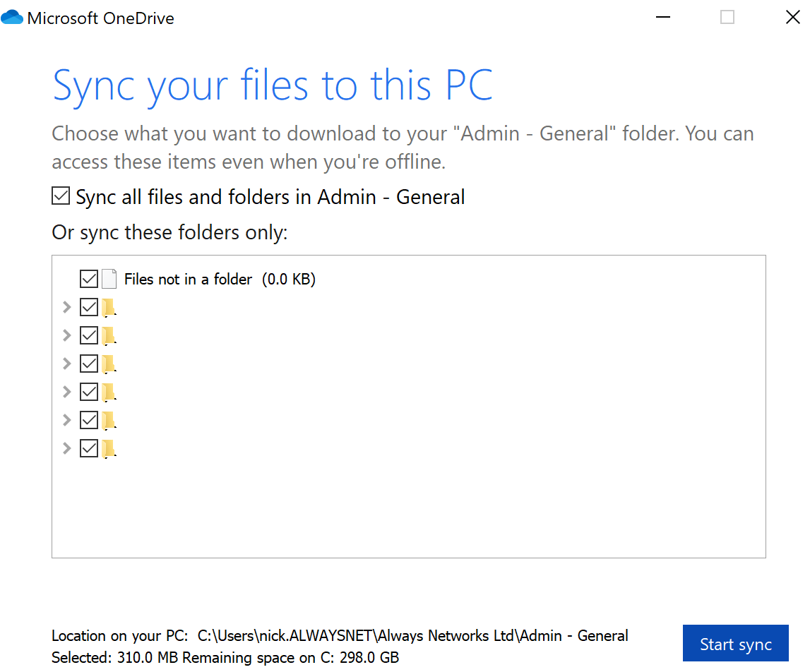This screenshot has height=672, width=810.
Task: Uncheck the fourth folder's checkbox
Action: [x=89, y=392]
